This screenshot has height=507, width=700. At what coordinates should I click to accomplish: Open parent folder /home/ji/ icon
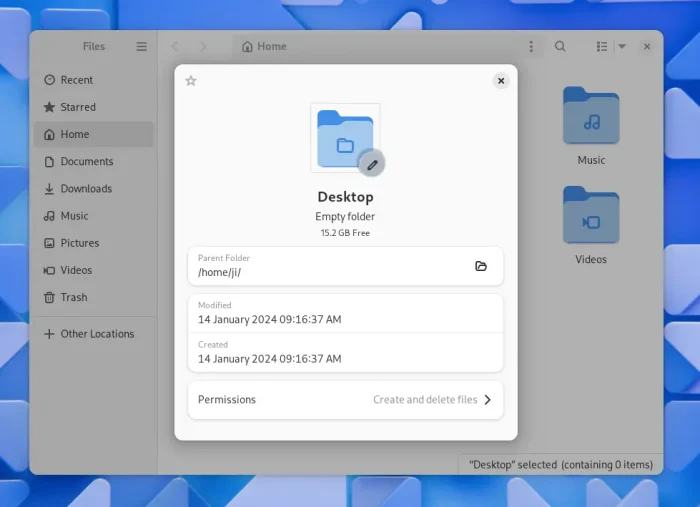[481, 266]
